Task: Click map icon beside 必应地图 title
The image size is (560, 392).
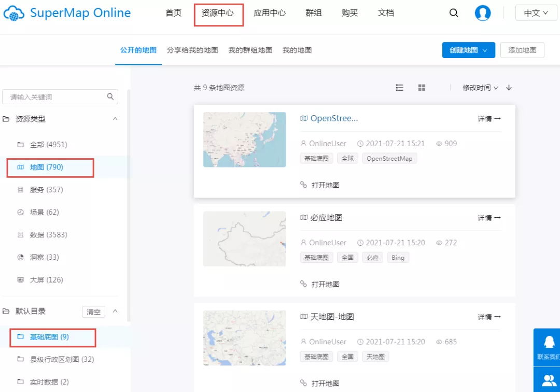Action: click(304, 217)
